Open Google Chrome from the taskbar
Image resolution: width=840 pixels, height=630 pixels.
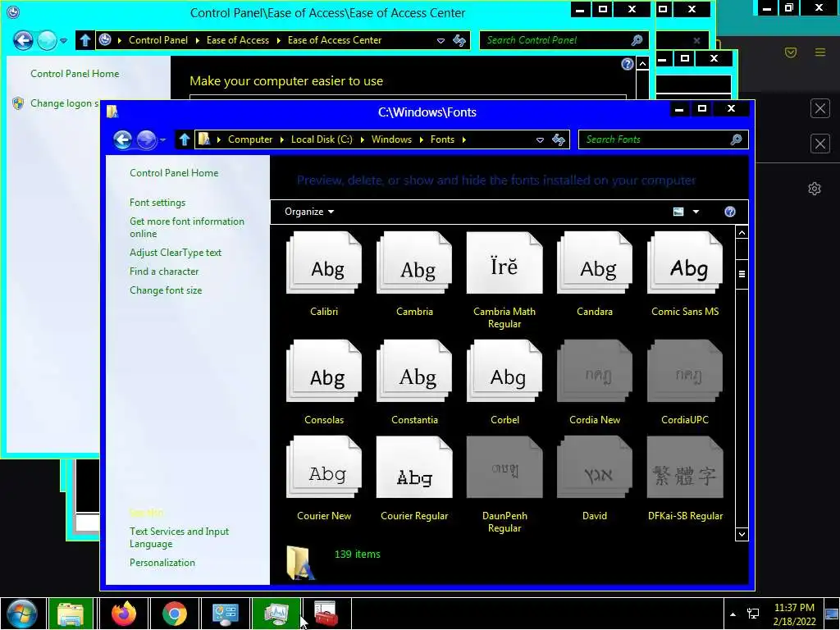174,614
